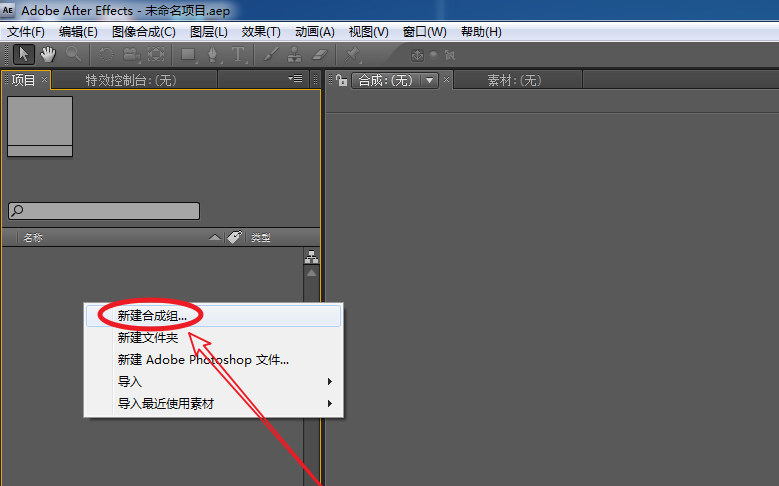Expand the 导入最近使用素材 submenu arrow
This screenshot has height=486, width=779.
pos(329,404)
